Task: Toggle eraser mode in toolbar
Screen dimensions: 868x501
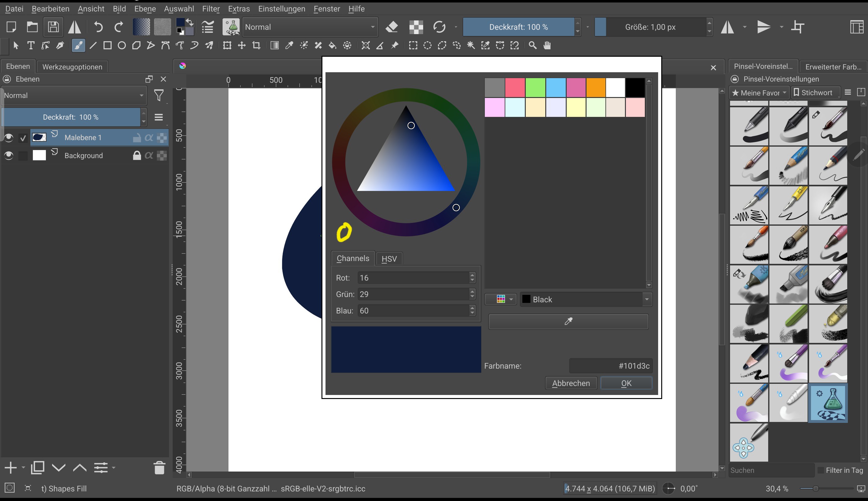Action: [392, 27]
